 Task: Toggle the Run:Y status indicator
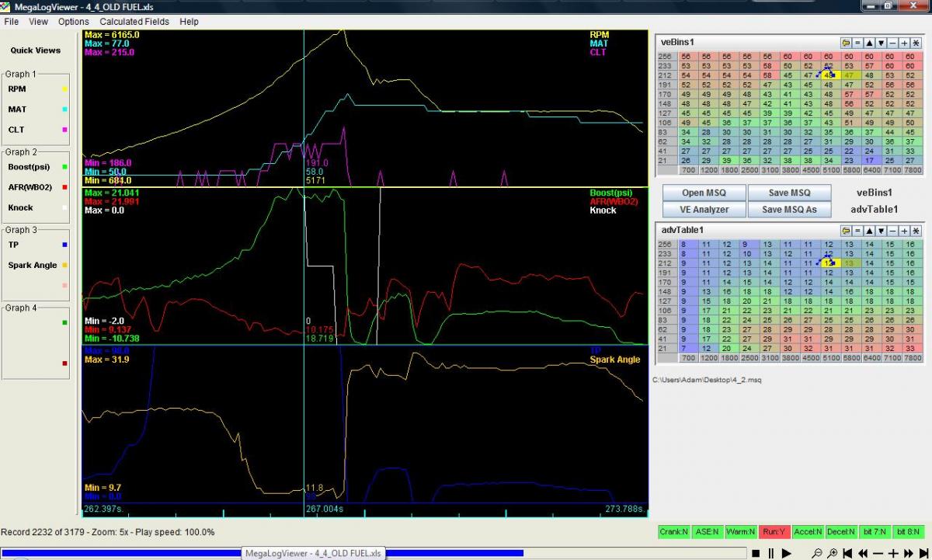coord(773,532)
